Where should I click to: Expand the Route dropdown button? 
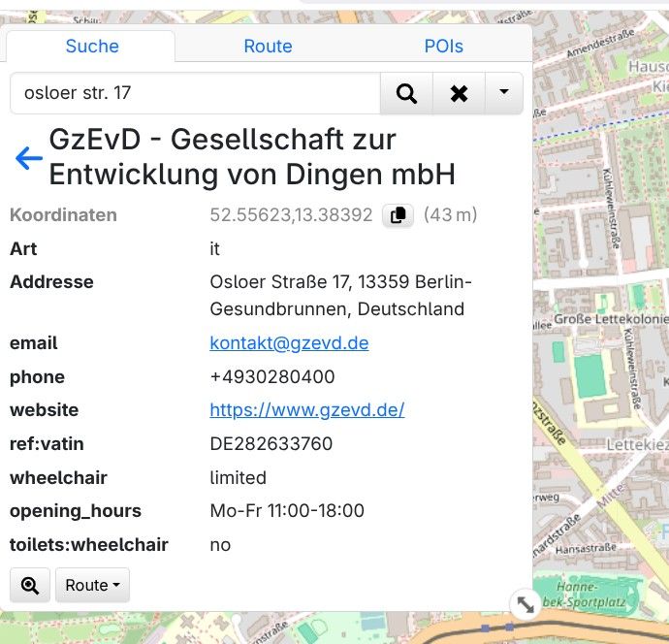click(x=92, y=585)
